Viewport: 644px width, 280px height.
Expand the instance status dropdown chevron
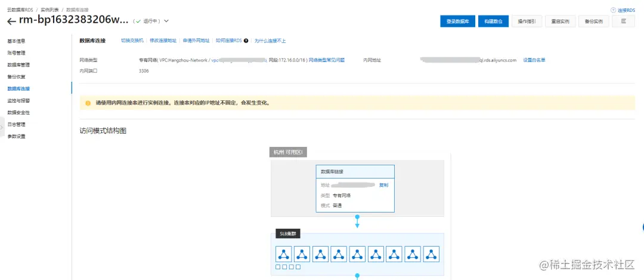pyautogui.click(x=166, y=21)
